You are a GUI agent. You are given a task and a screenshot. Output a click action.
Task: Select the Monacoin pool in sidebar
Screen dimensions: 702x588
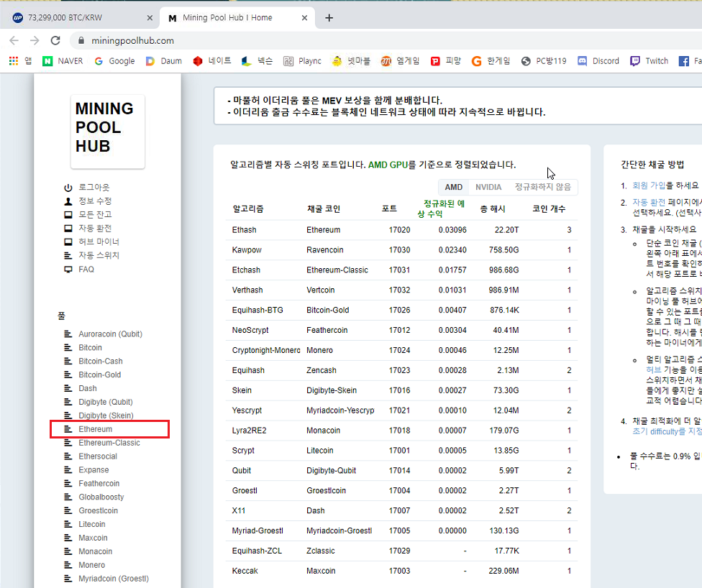click(96, 551)
